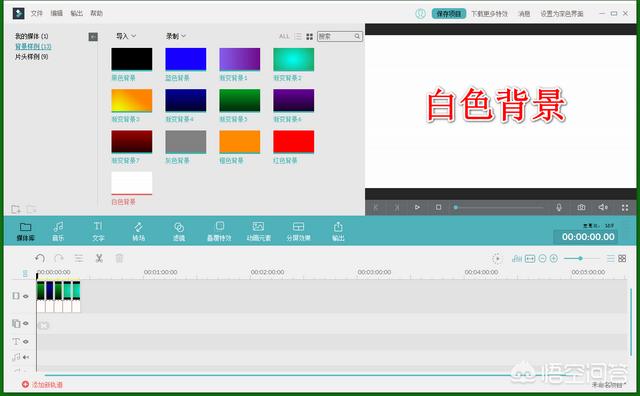Click the magnifier search icon

click(357, 36)
